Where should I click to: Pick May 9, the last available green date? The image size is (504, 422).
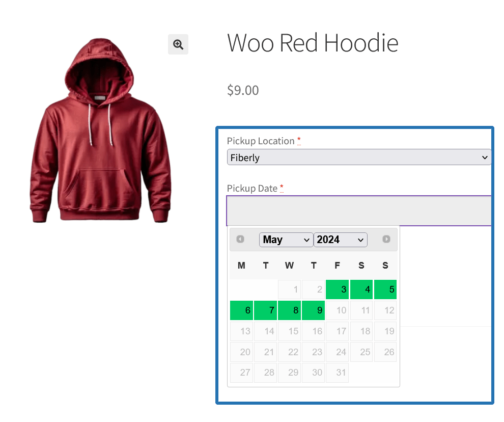[x=313, y=310]
